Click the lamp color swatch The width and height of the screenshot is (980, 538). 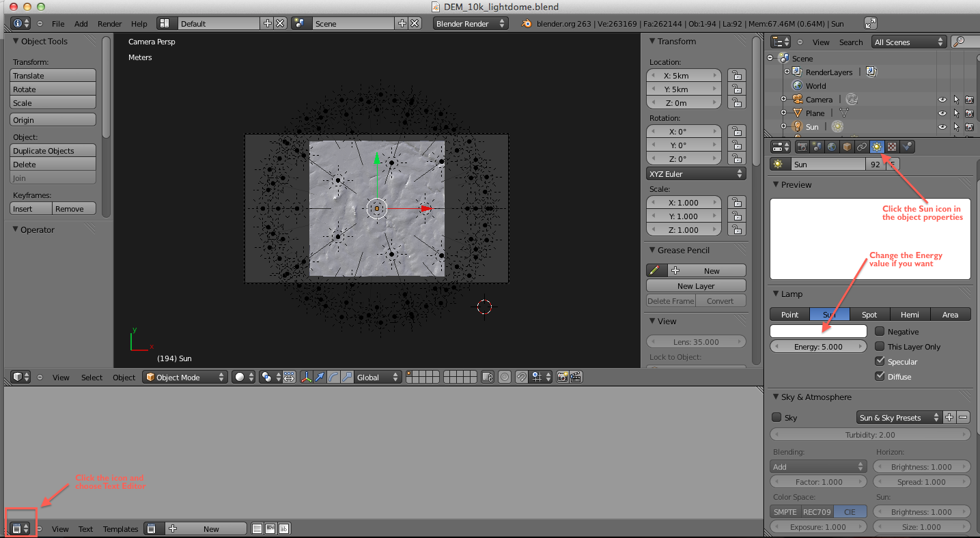[x=819, y=331]
